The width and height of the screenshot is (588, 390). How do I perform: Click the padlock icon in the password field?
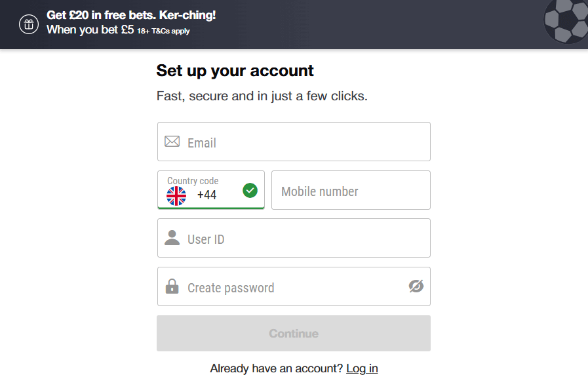coord(172,286)
